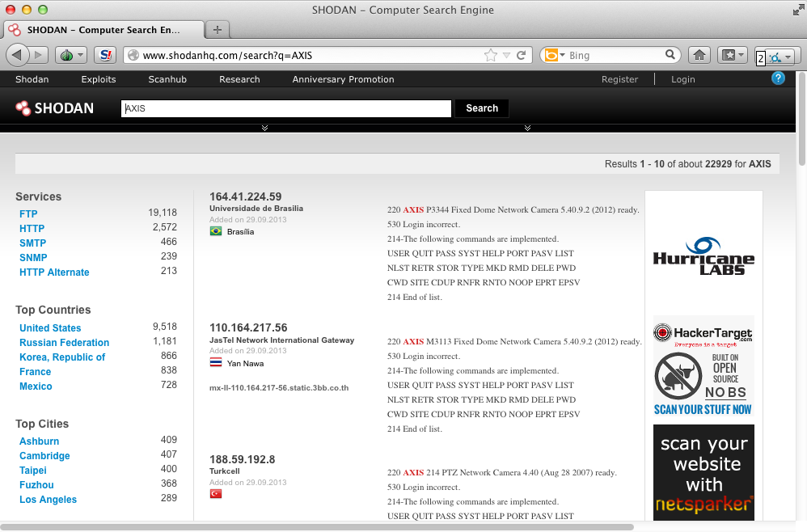Image resolution: width=807 pixels, height=532 pixels.
Task: Click the Bing search magnifier icon
Action: [x=670, y=54]
